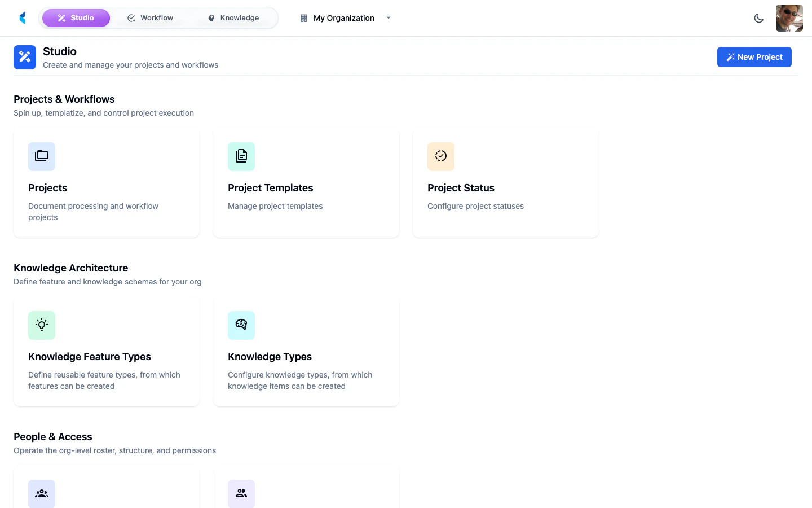
Task: Click the Knowledge lightbulb icon in the navigation
Action: 210,17
